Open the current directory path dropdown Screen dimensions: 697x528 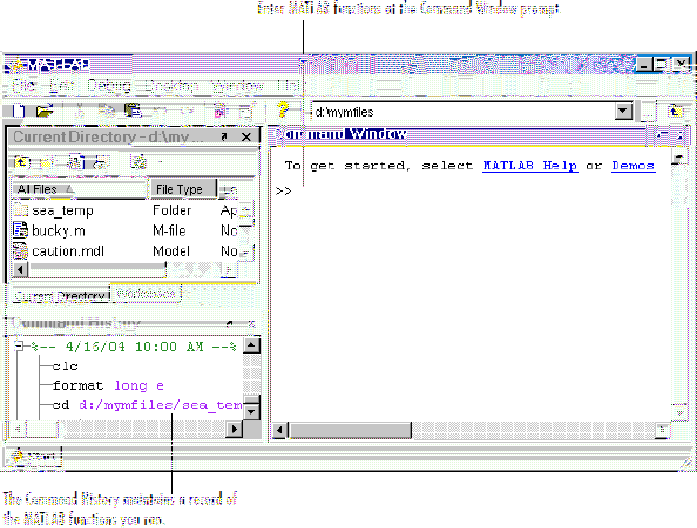624,112
